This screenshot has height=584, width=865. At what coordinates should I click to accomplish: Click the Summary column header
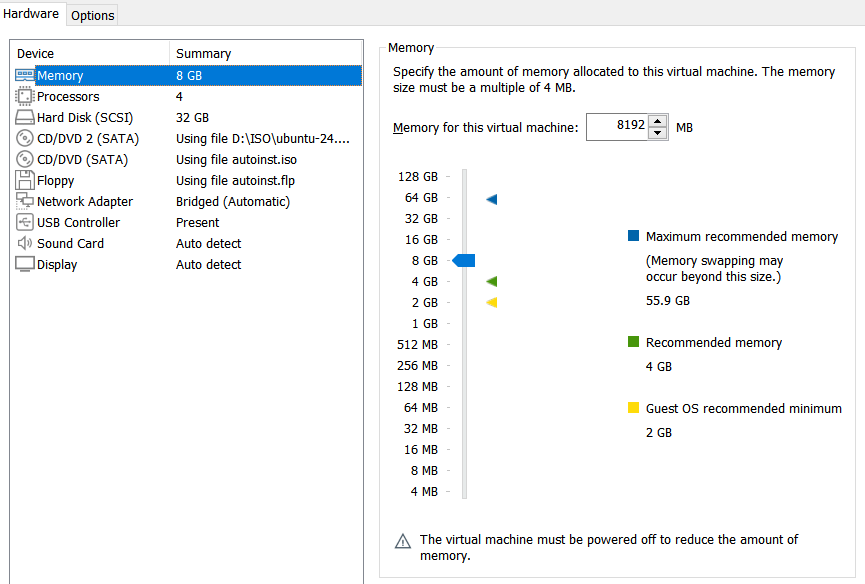pyautogui.click(x=203, y=54)
